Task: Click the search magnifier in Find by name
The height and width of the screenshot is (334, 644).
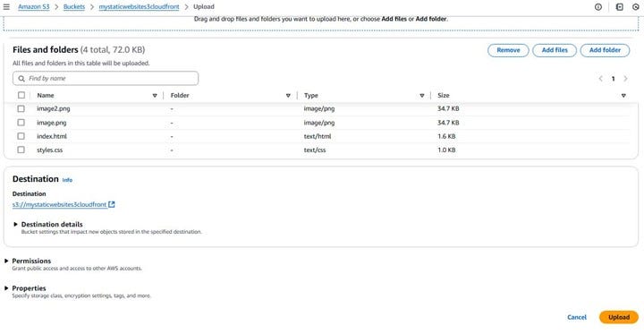Action: pos(21,79)
